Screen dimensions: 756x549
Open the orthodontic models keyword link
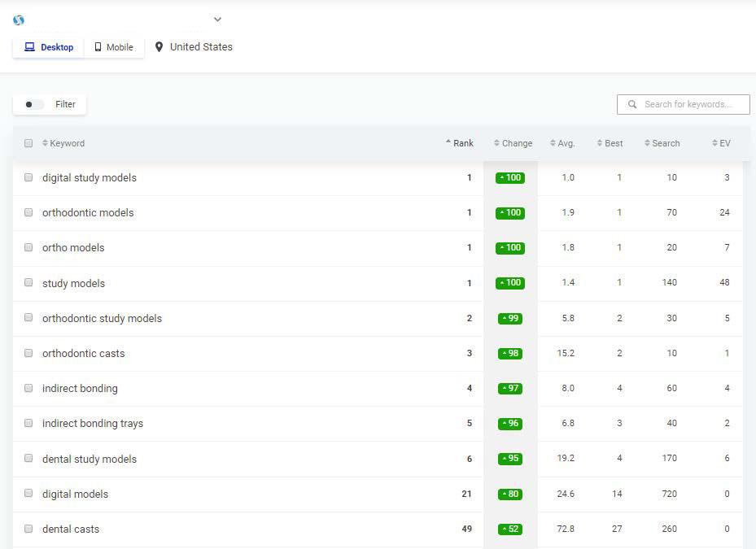point(88,212)
